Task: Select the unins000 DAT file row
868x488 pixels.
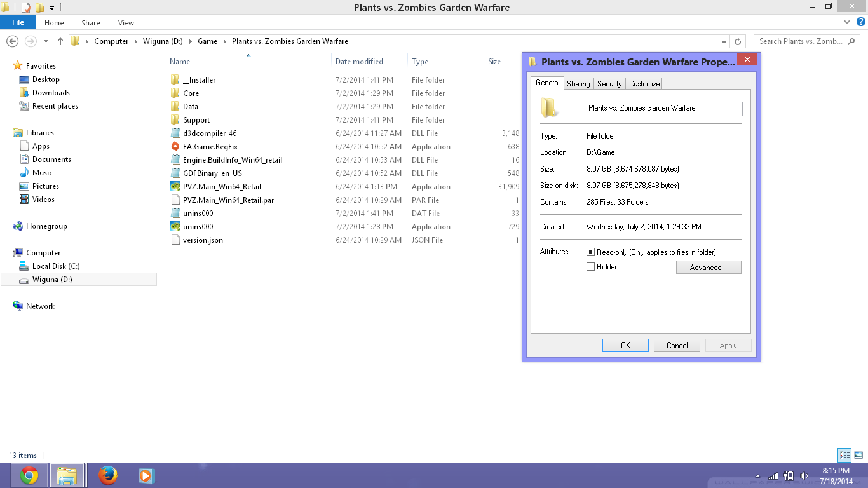Action: 345,213
